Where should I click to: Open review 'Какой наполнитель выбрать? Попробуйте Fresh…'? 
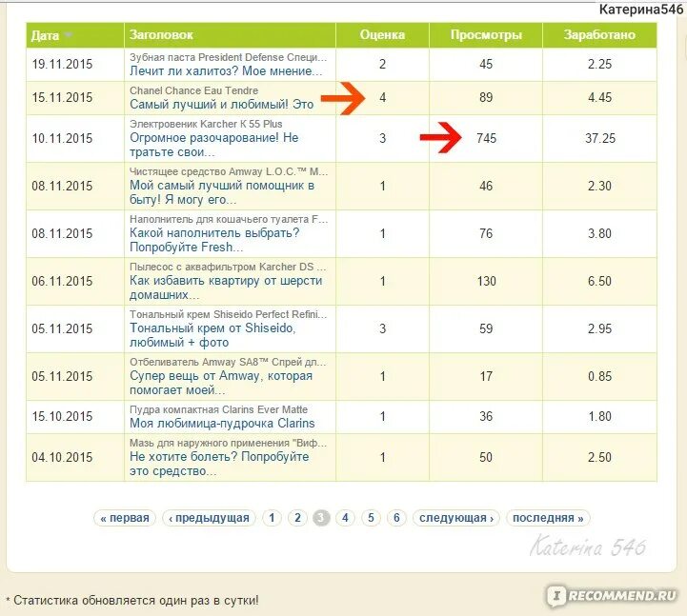click(x=214, y=240)
